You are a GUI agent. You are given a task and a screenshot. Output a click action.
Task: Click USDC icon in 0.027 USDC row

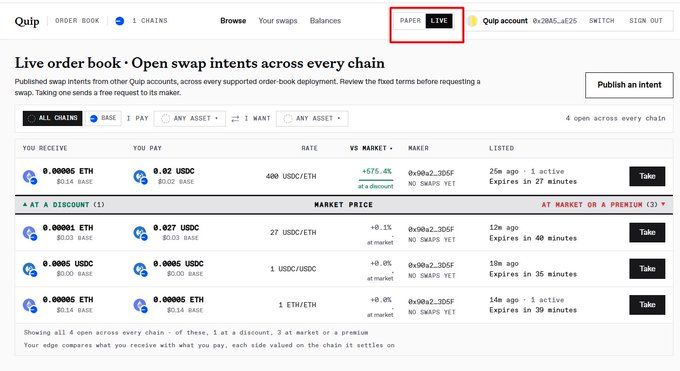coord(140,233)
